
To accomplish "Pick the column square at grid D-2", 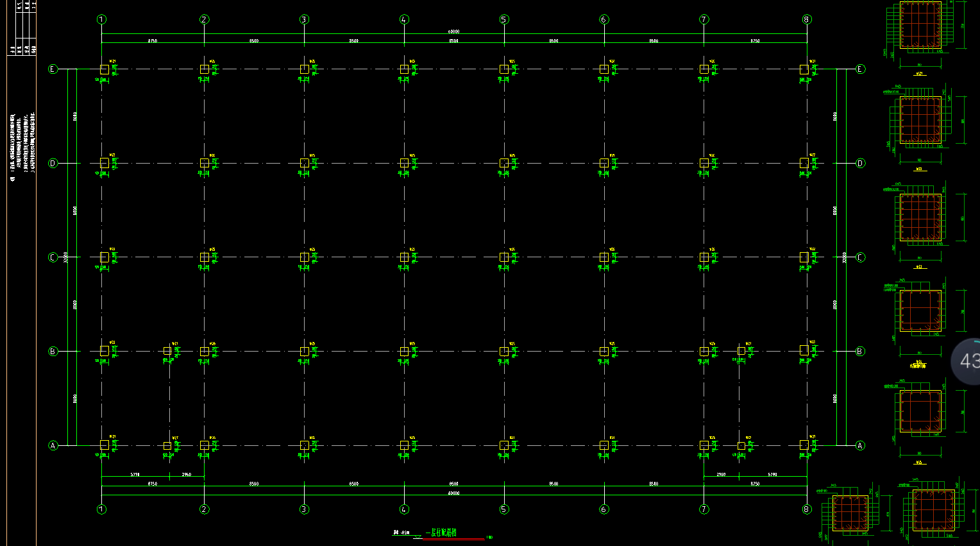I will [x=204, y=163].
